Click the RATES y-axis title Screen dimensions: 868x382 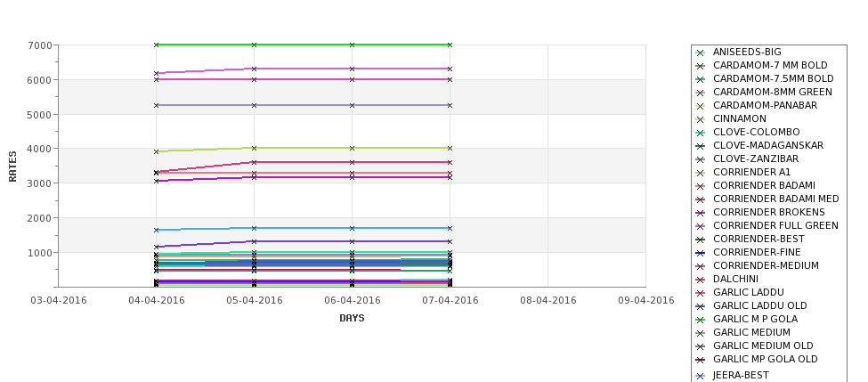pyautogui.click(x=12, y=167)
